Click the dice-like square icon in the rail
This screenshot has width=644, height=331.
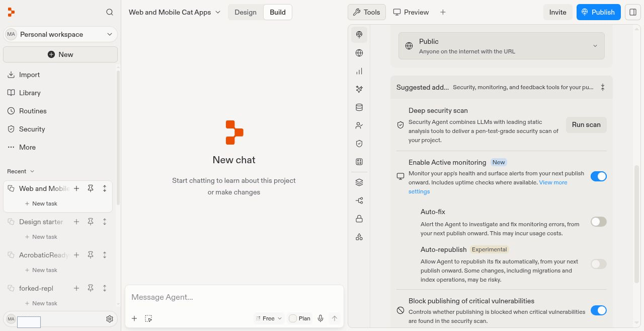point(359,162)
